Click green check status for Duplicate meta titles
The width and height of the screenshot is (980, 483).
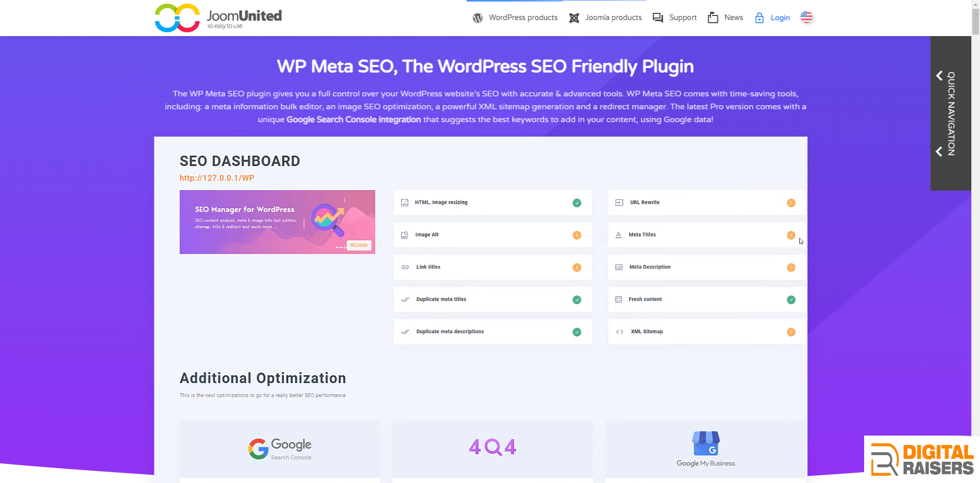pyautogui.click(x=577, y=300)
